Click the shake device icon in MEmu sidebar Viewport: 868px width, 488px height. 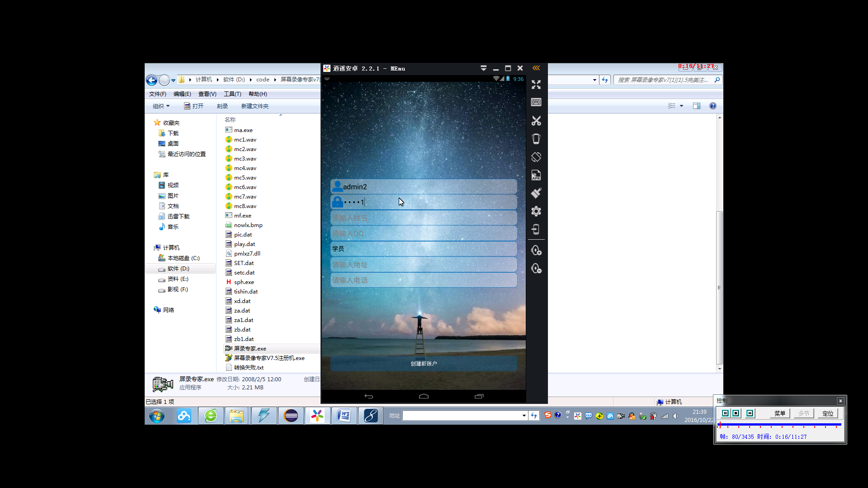tap(536, 139)
